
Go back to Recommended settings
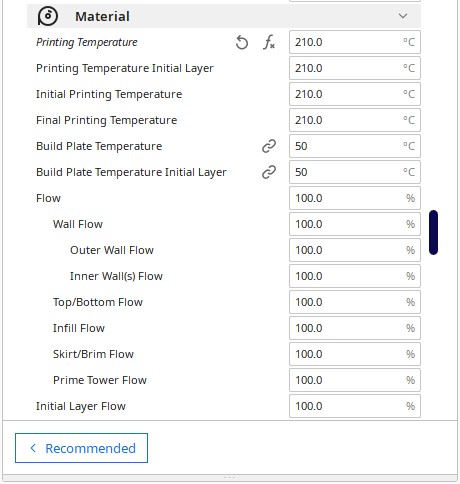pyautogui.click(x=81, y=448)
